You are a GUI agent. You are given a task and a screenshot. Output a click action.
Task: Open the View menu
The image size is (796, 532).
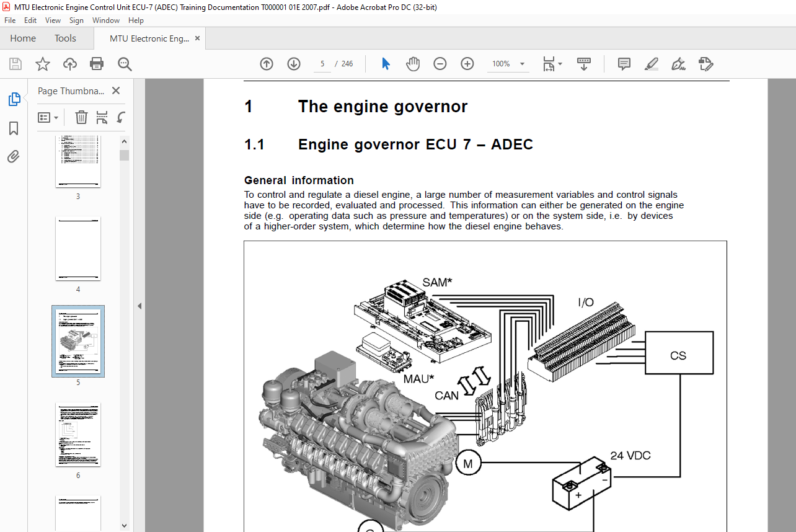[x=53, y=20]
